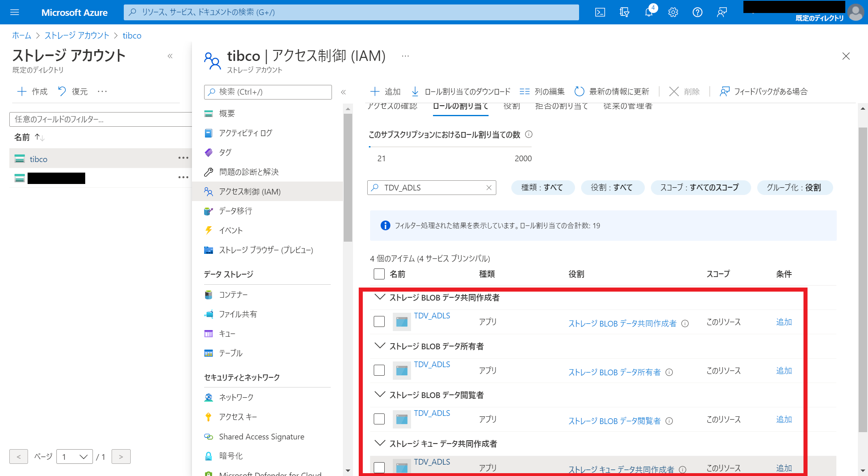Click フィードバックがある場合 button
The height and width of the screenshot is (476, 868).
click(763, 91)
